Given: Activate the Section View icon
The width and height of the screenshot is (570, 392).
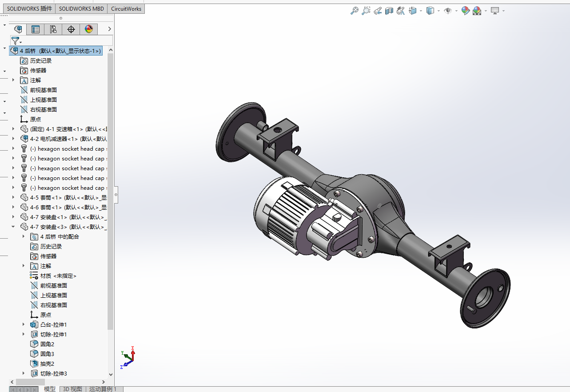Looking at the screenshot, I should pyautogui.click(x=389, y=11).
